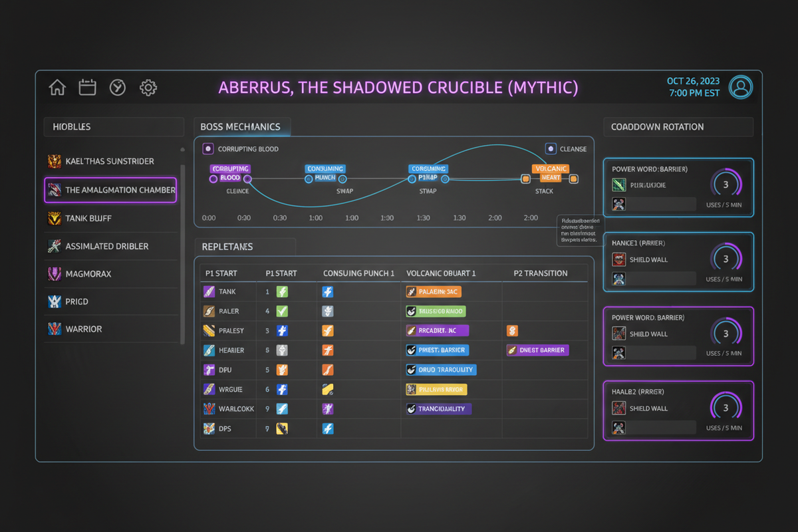
Task: Select The Amalgamation Chamber encounter
Action: (x=110, y=190)
